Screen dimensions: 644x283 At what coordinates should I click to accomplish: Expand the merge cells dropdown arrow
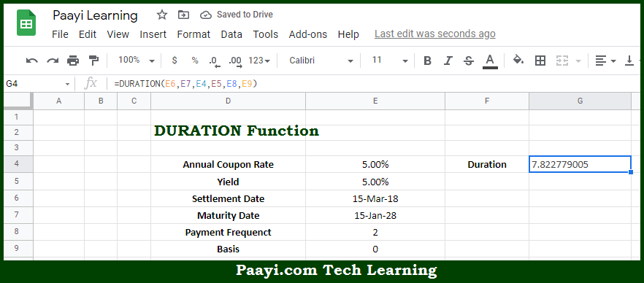579,61
